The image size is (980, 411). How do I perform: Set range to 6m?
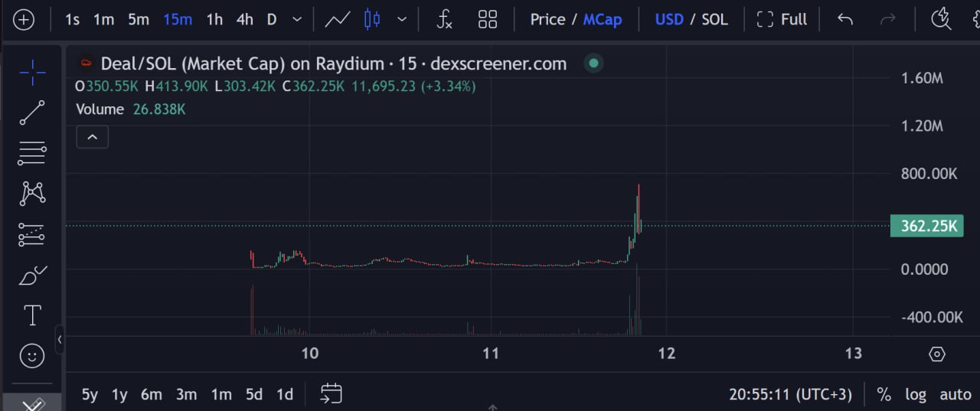point(152,394)
